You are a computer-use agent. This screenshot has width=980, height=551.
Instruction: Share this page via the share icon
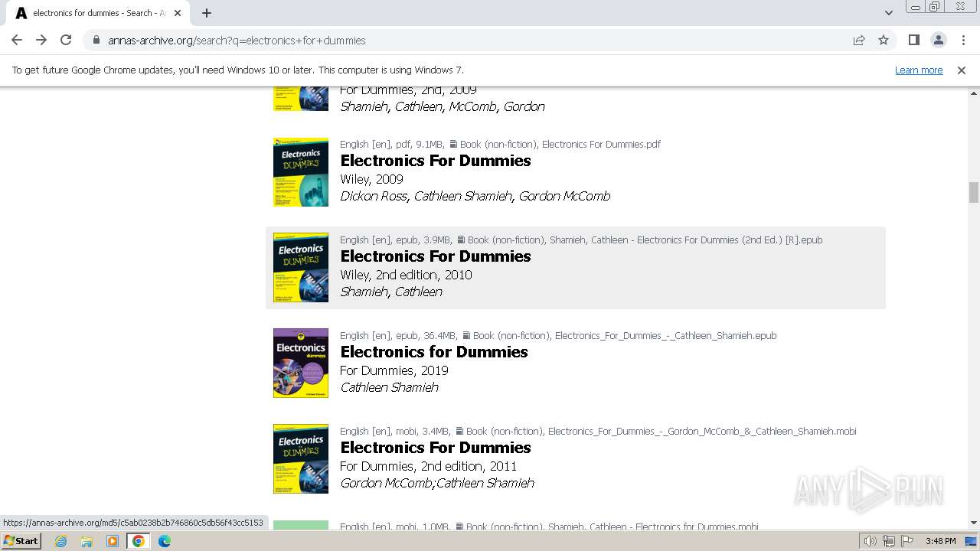859,41
